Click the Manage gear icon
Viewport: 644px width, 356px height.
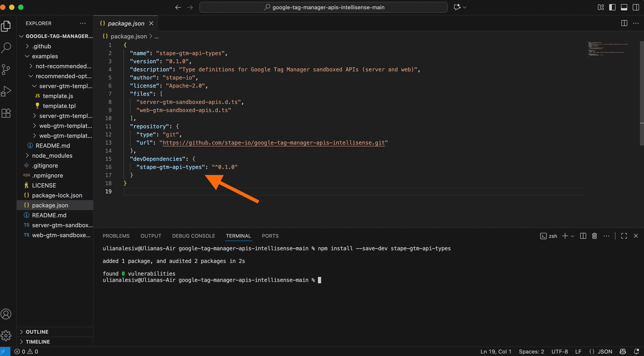tap(6, 335)
